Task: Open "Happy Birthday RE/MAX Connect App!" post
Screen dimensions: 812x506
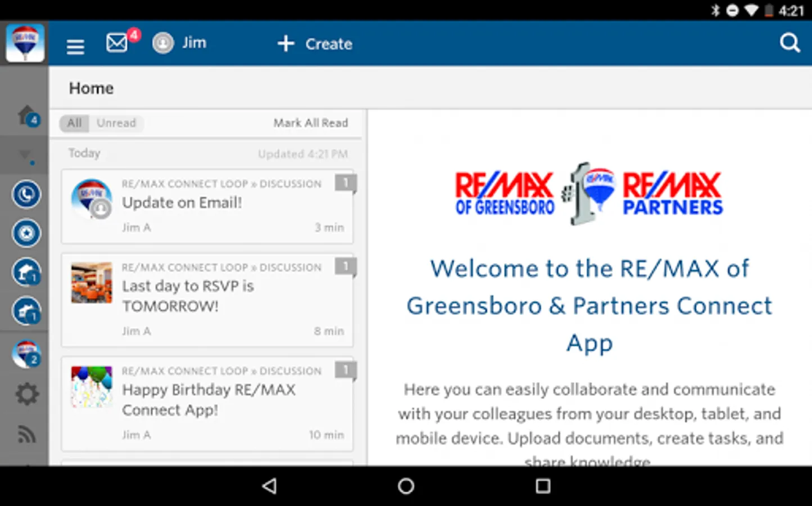Action: 207,404
